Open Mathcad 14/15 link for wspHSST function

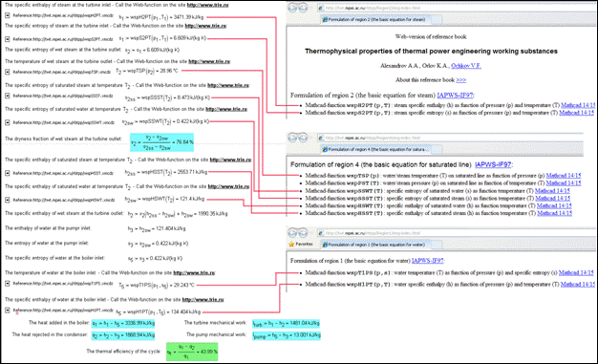(x=554, y=213)
